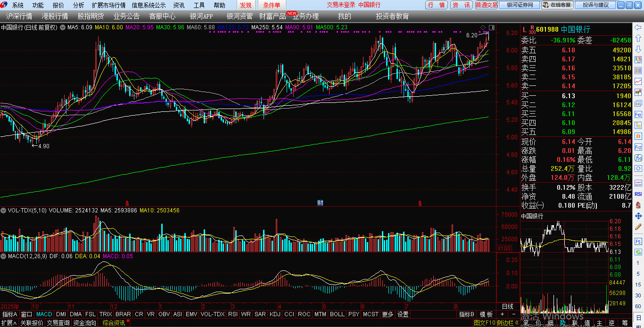The width and height of the screenshot is (644, 328).
Task: Open the 指标B indicator group
Action: pyautogui.click(x=467, y=314)
